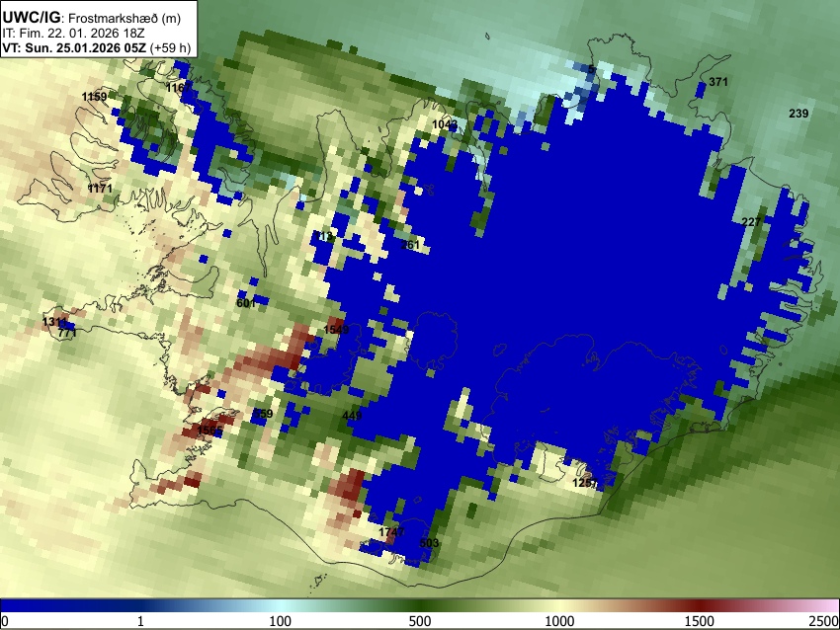This screenshot has height=630, width=840.
Task: Click the 'IT: Fim. 22. 01. 2026 18Z' line
Action: tap(73, 34)
